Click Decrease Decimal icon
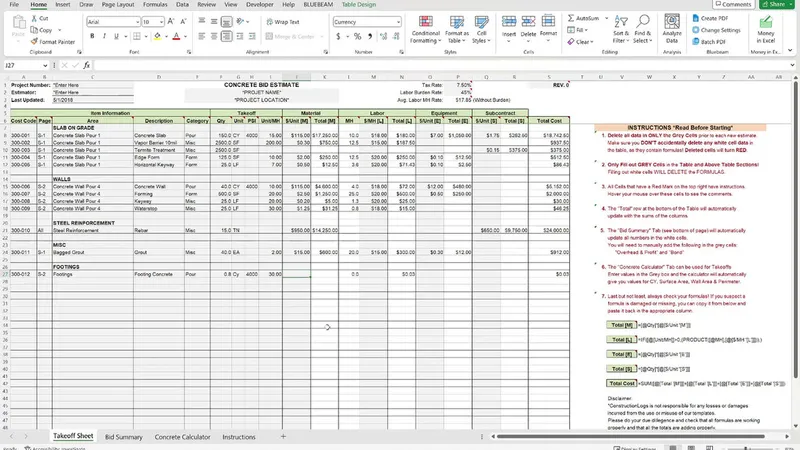Image resolution: width=800 pixels, height=450 pixels. point(396,36)
